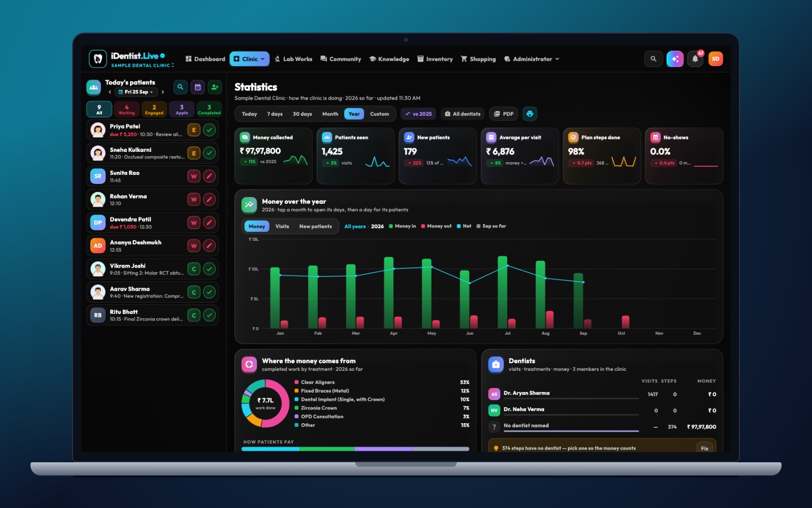
Task: Click the Dentists card icon
Action: 496,364
